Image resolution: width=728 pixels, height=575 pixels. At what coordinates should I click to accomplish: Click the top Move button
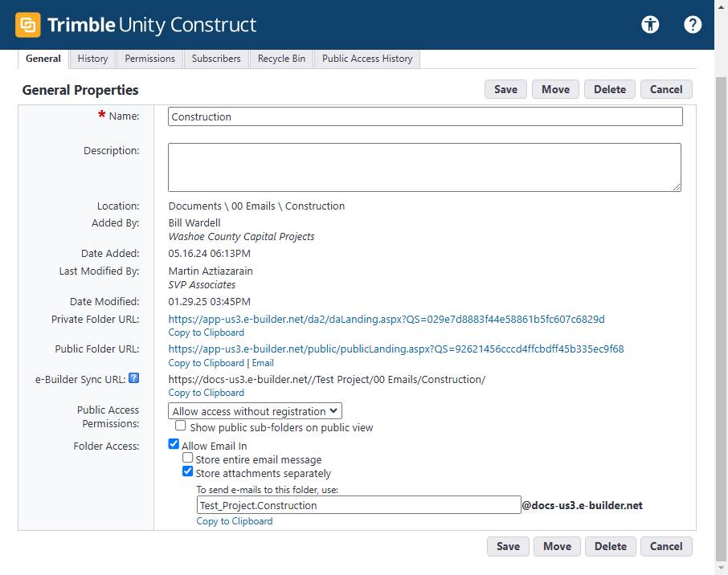click(555, 90)
